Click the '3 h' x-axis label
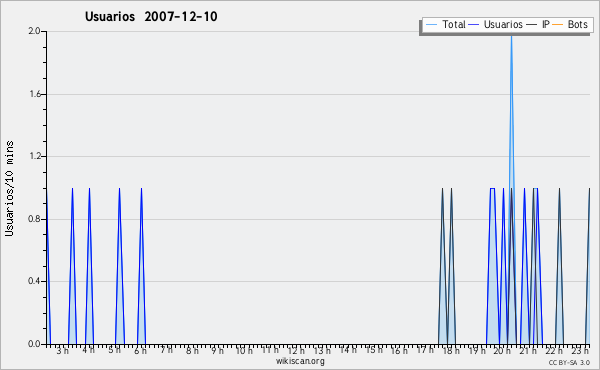 pyautogui.click(x=62, y=351)
